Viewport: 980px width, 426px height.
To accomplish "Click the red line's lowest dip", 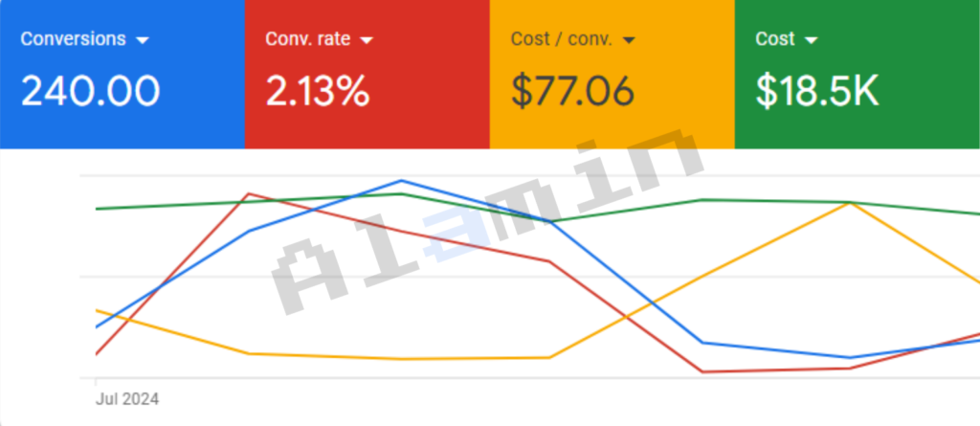I will (x=702, y=371).
